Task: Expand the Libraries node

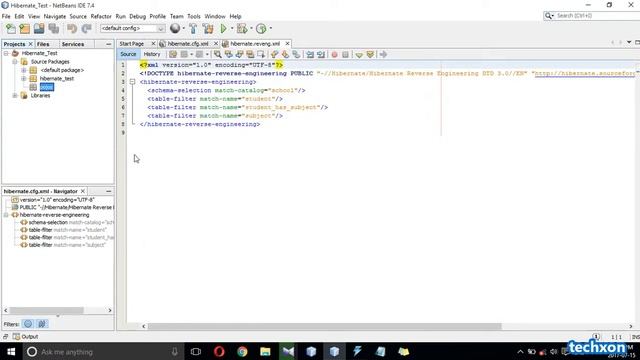Action: point(15,96)
